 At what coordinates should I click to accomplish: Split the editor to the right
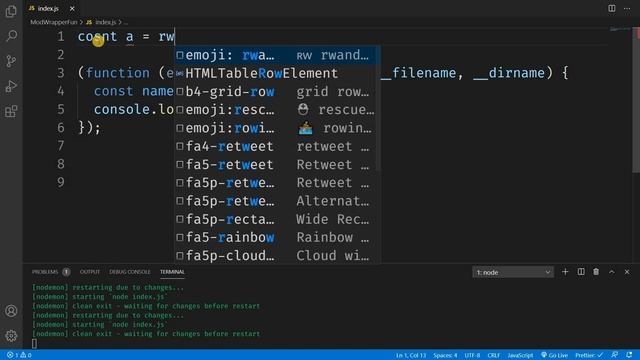611,8
